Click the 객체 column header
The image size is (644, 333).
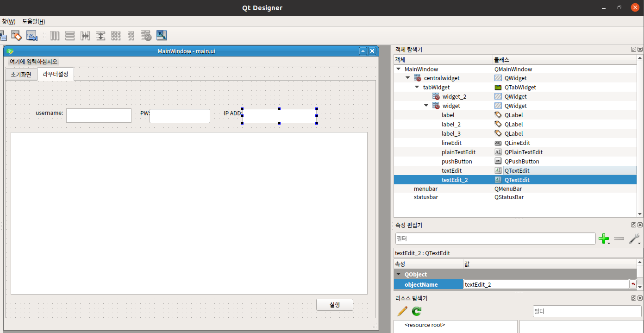443,60
